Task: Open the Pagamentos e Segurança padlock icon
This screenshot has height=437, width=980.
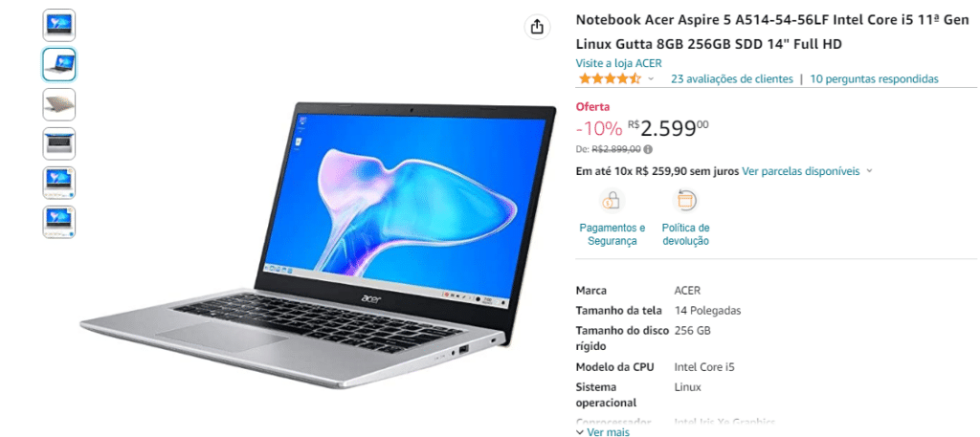Action: point(612,201)
